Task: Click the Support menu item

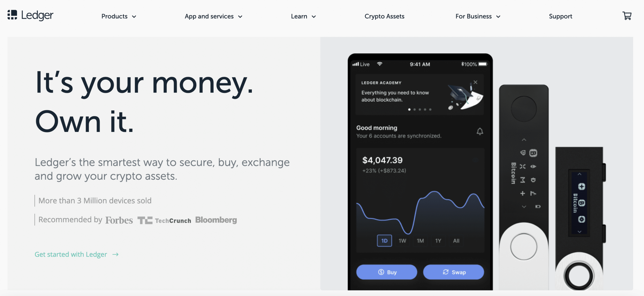Action: [x=561, y=16]
